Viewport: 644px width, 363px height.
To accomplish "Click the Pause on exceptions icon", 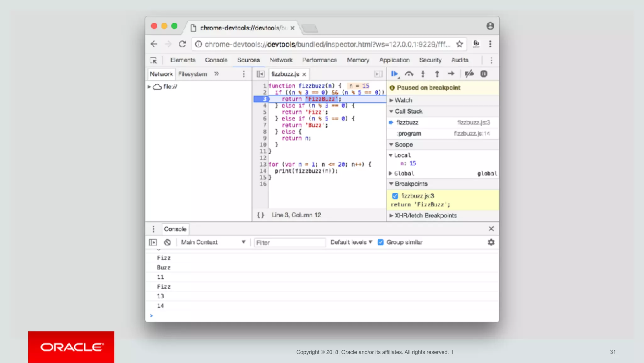I will pyautogui.click(x=484, y=74).
